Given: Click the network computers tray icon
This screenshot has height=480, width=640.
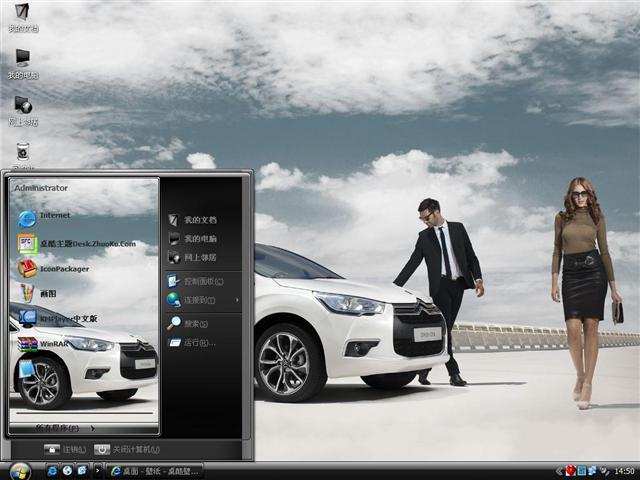Looking at the screenshot, I should click(592, 471).
